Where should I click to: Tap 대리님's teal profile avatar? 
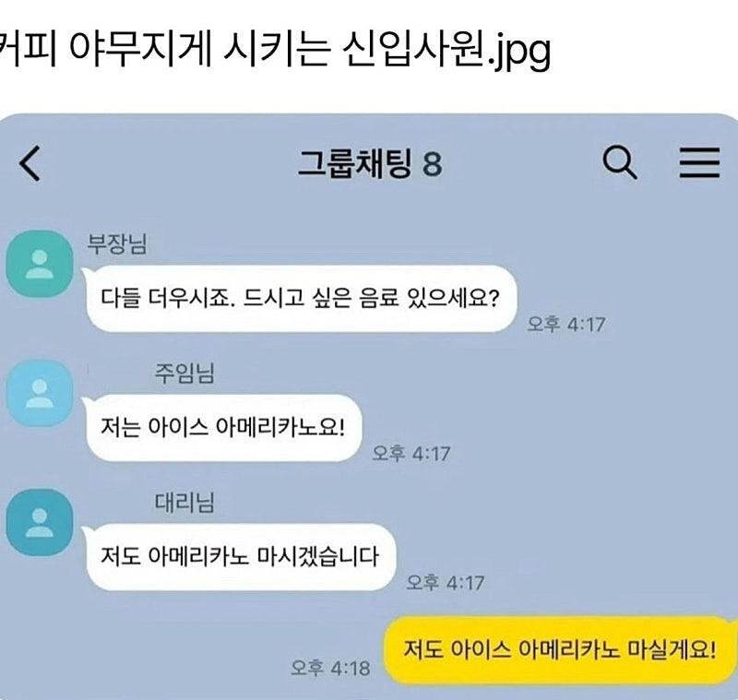click(40, 522)
